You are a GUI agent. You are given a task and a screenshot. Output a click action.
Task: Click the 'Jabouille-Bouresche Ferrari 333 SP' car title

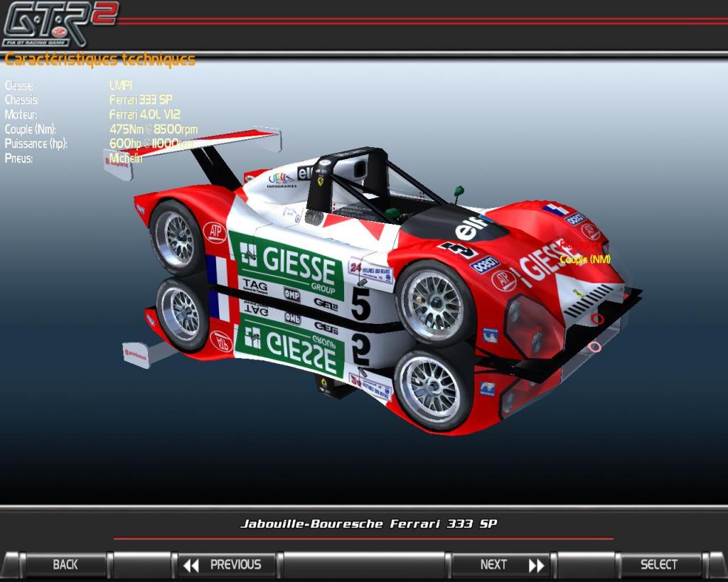click(369, 524)
